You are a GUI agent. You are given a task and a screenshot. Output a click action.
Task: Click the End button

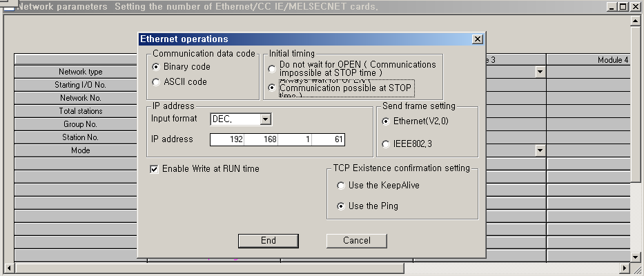tap(269, 240)
